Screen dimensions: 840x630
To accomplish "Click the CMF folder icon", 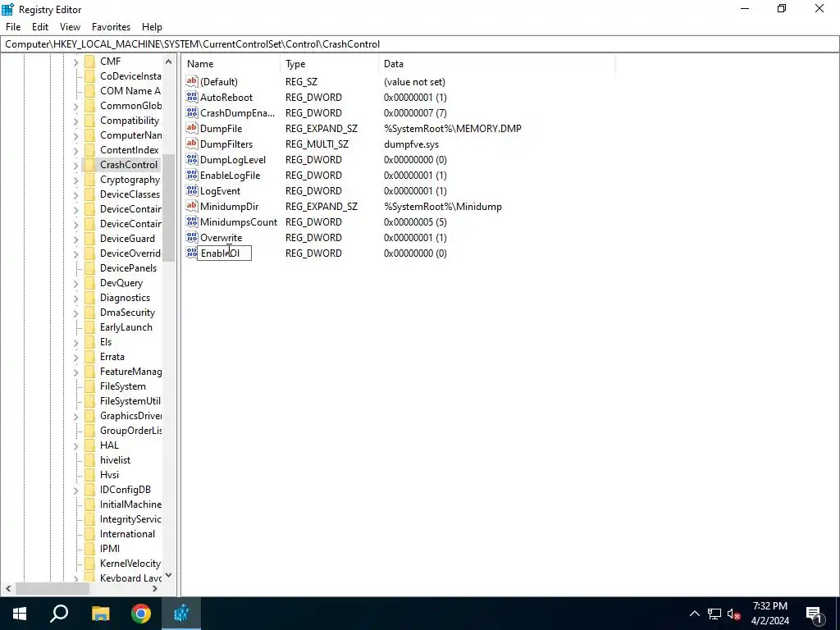I will pos(90,61).
